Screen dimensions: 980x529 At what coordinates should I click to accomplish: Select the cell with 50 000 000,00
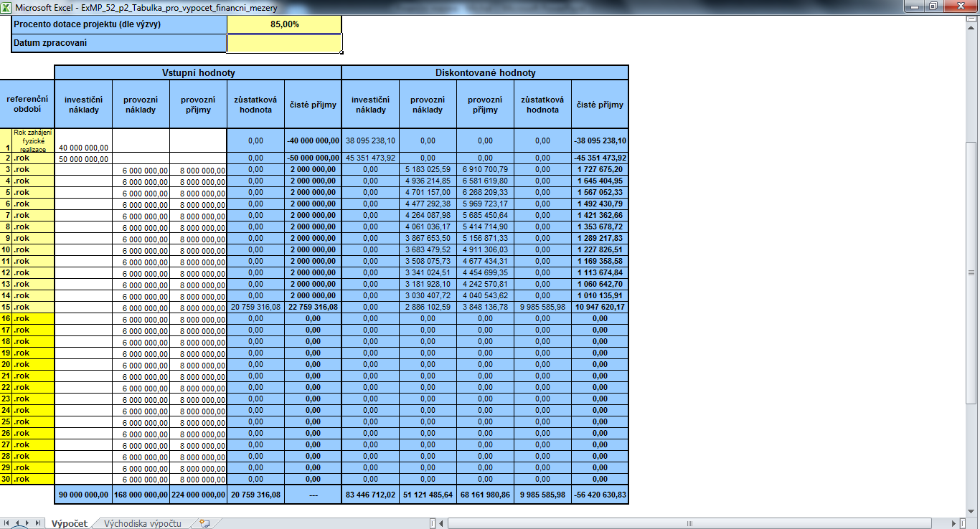tap(83, 158)
